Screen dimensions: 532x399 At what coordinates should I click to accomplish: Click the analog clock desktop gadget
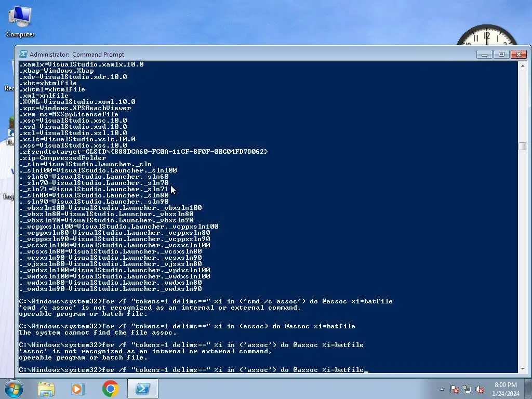[x=487, y=35]
